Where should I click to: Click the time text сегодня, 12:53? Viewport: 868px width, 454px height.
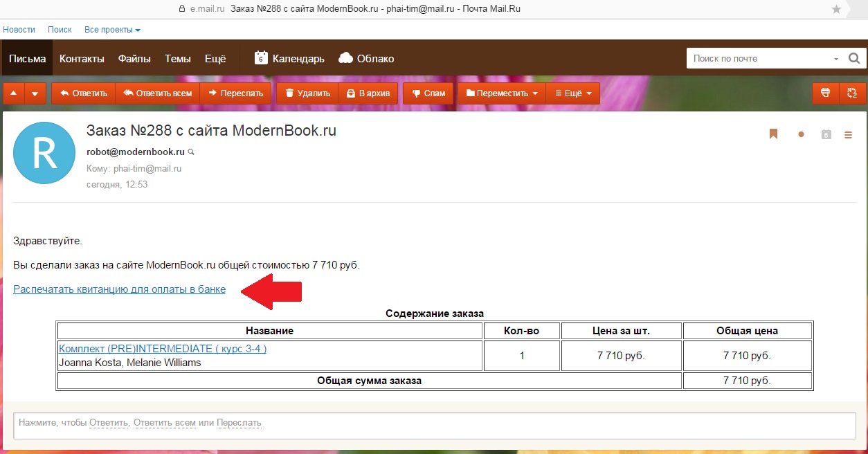(x=117, y=185)
